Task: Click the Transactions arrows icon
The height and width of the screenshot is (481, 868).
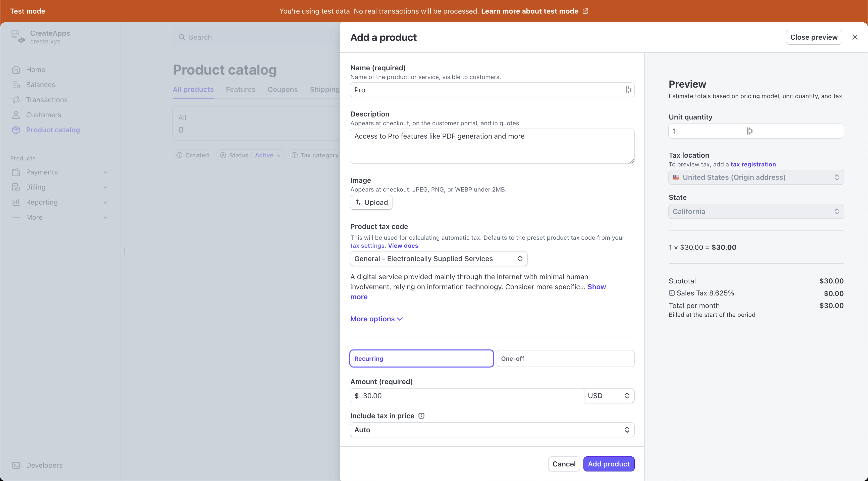Action: (x=16, y=100)
